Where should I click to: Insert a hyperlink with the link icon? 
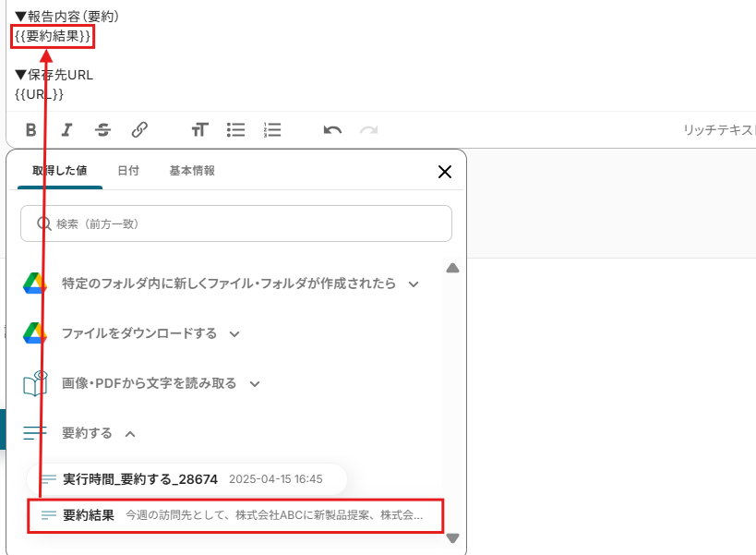(139, 129)
